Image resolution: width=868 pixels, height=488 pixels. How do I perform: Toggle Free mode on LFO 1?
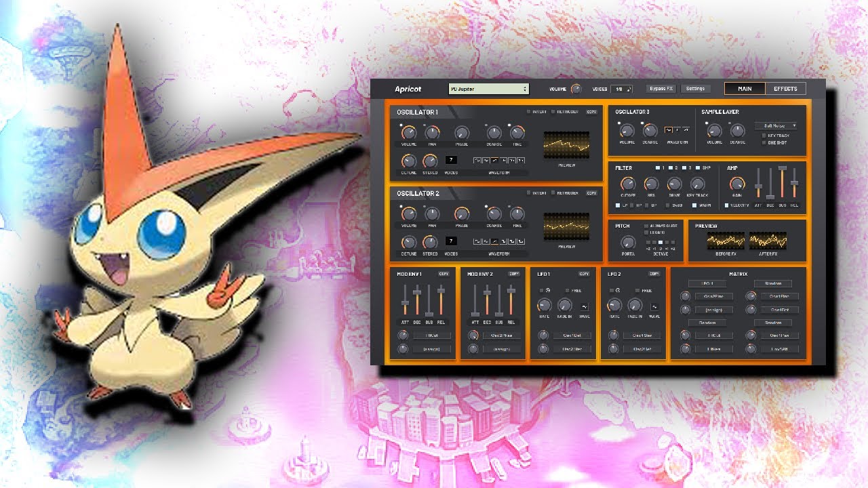click(567, 290)
